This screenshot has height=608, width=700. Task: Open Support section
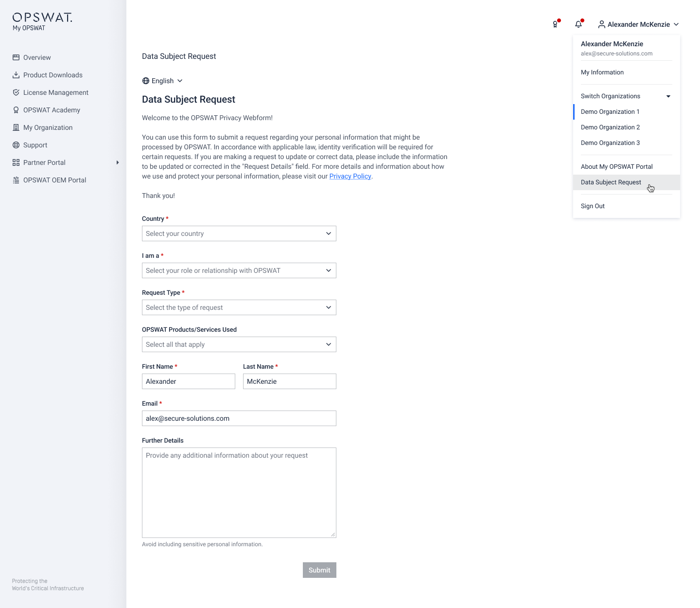[x=35, y=145]
